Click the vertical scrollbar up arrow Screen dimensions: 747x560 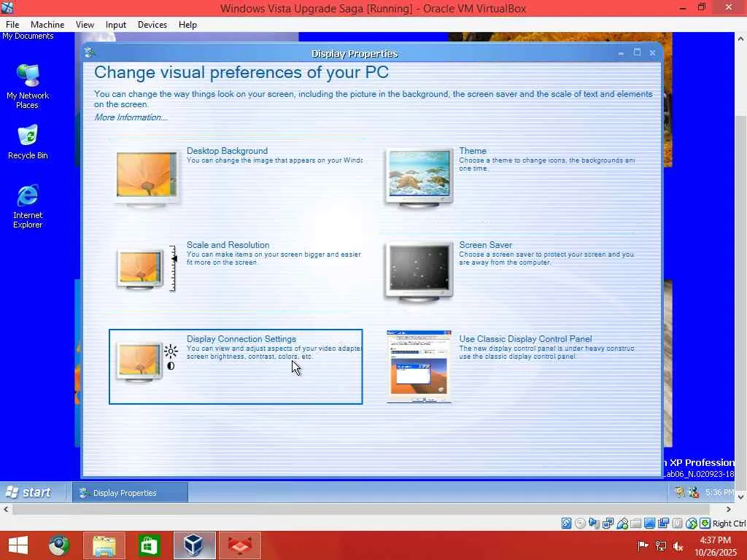point(741,39)
